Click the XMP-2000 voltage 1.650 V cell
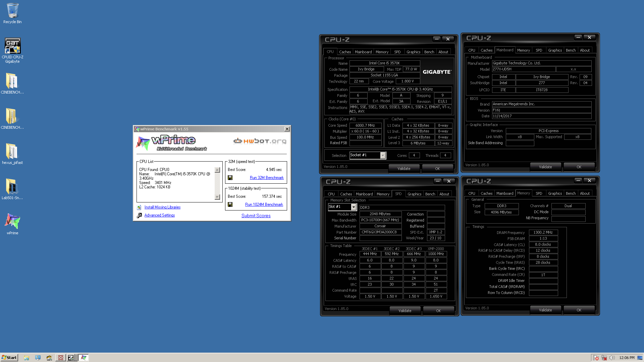The image size is (644, 362). pos(436,296)
